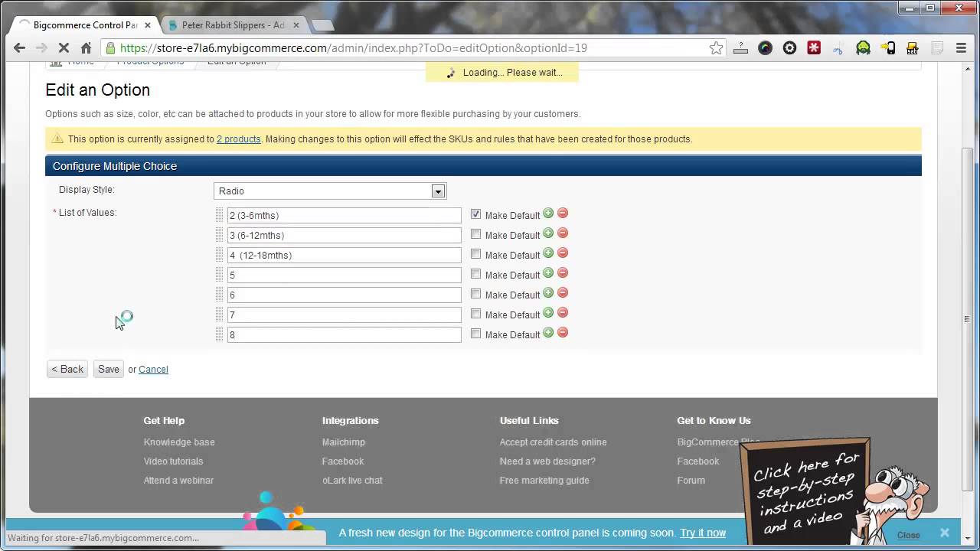Open the Forum link

(691, 481)
